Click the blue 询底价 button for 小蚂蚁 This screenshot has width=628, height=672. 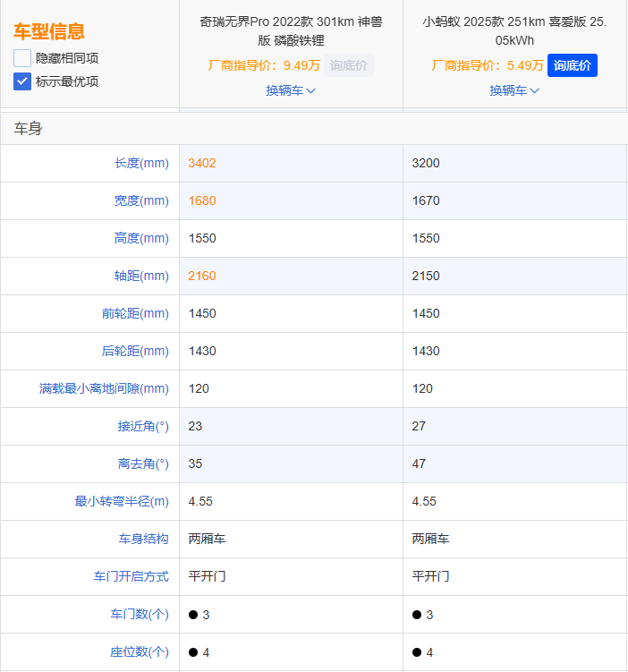(x=573, y=65)
